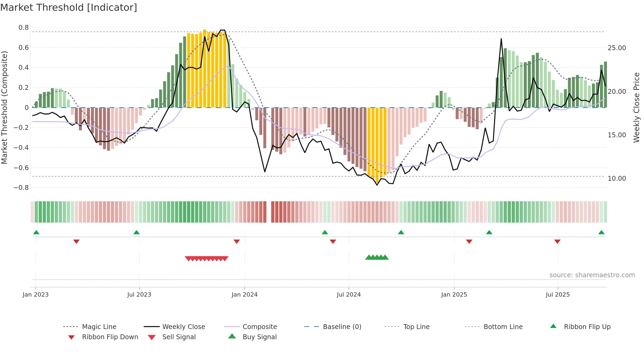Click the ribbon flip down marker near Mar 2023
The width and height of the screenshot is (644, 362).
point(76,242)
